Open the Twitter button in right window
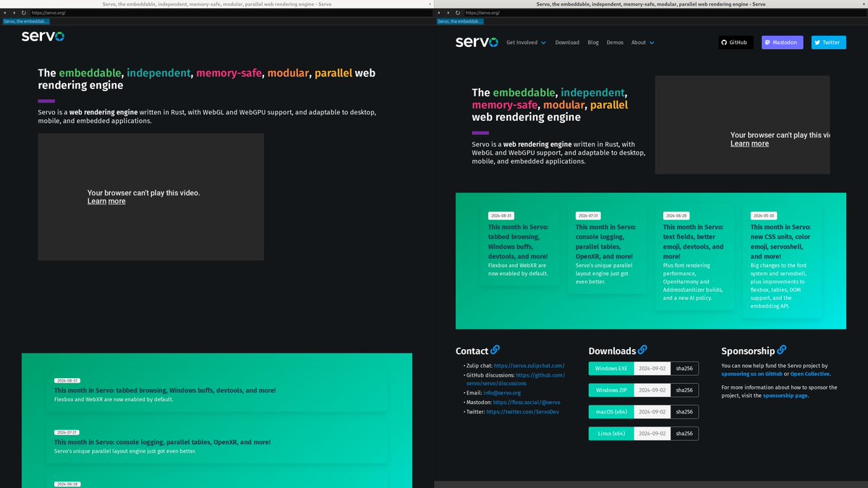Image resolution: width=868 pixels, height=488 pixels. coord(828,43)
